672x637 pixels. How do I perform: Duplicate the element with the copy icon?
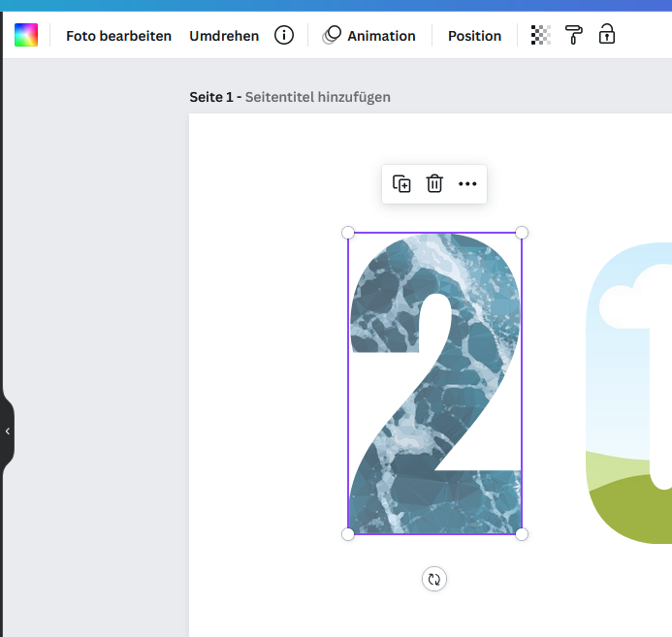coord(401,184)
